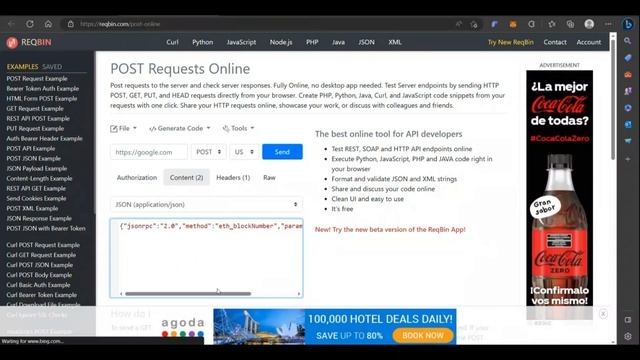Open the XML nav menu item
This screenshot has width=640, height=360.
tap(395, 42)
